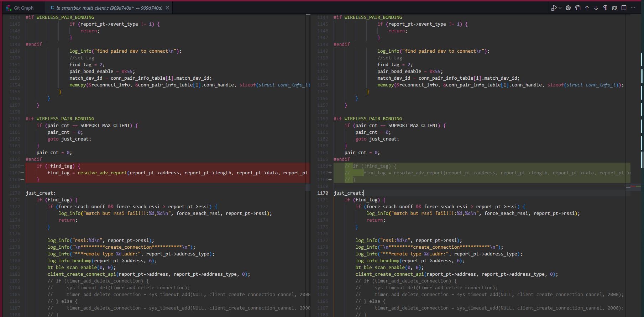Click commented "// if (!find_tag) {" line in modified pane
644x317 pixels.
370,166
